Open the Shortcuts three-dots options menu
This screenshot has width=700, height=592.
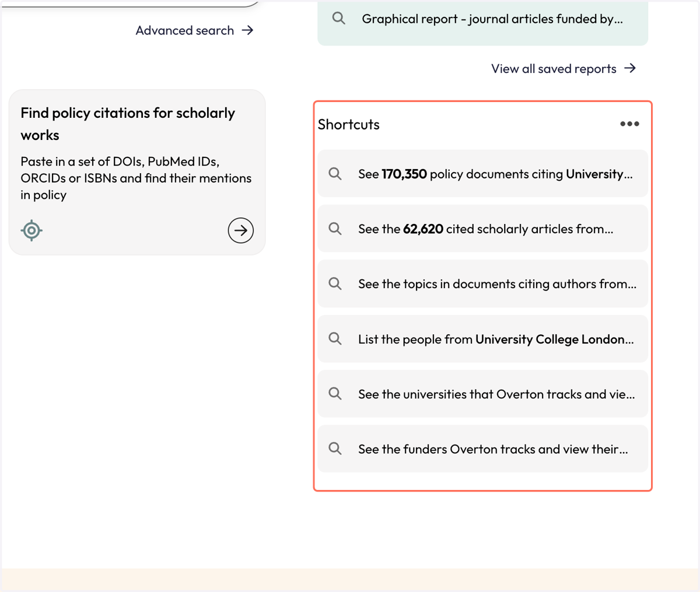click(629, 124)
